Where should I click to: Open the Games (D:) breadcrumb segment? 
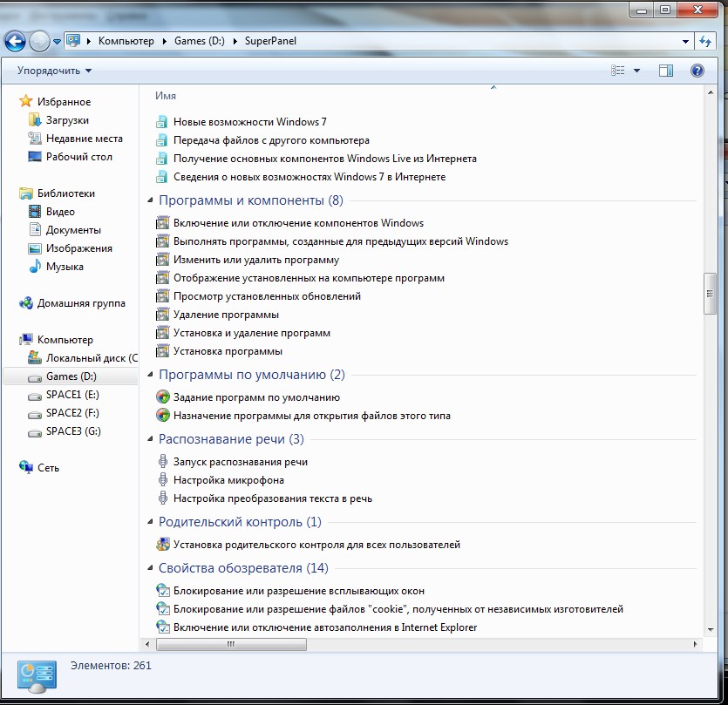point(199,41)
